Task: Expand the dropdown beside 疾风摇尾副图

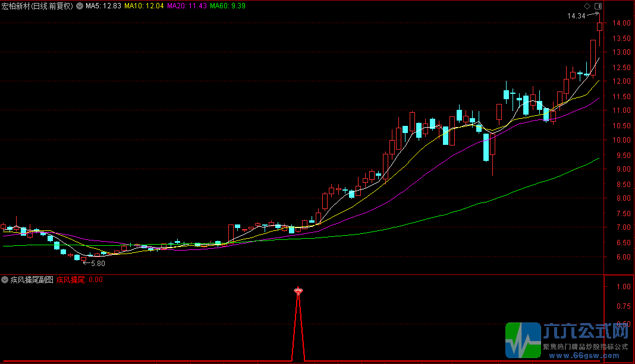Action: [5, 280]
